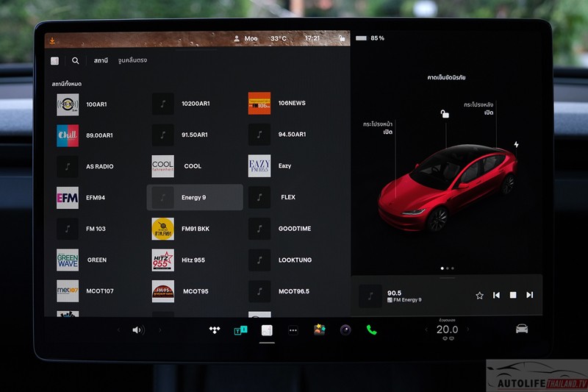Skip to previous station
The image size is (588, 392).
496,295
